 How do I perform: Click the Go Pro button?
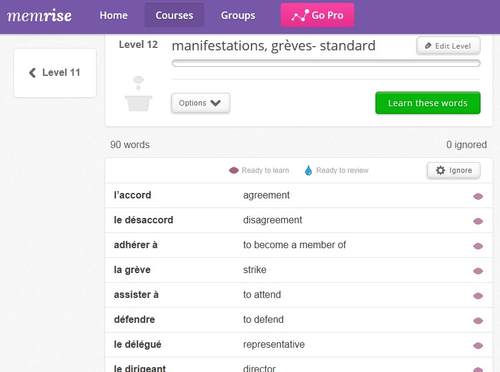click(x=317, y=15)
